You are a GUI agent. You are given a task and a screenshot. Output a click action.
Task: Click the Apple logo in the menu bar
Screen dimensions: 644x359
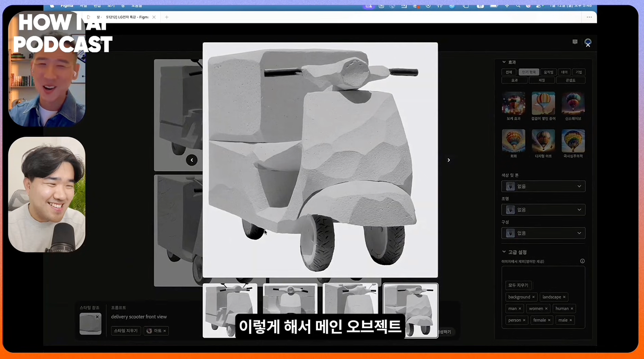(x=52, y=5)
